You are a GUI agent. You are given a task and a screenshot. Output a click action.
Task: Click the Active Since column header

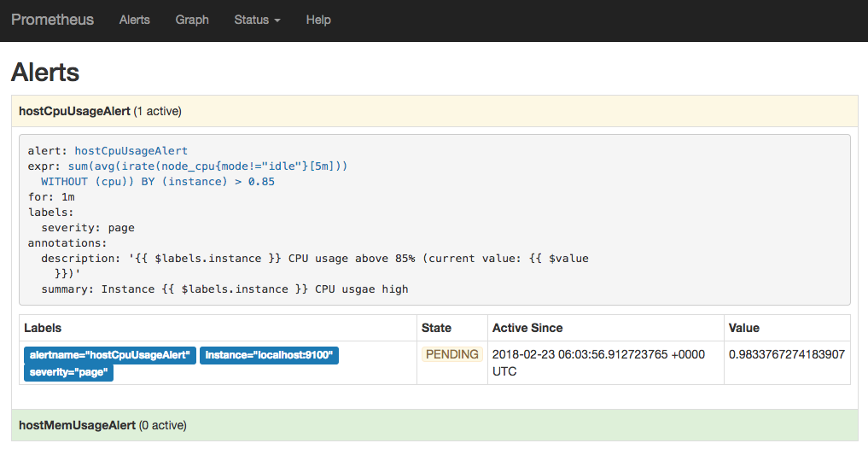pos(527,328)
